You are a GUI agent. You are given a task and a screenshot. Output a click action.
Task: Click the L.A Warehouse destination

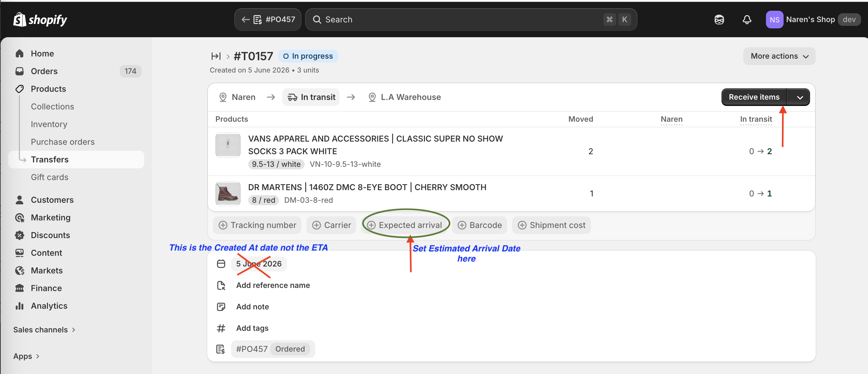pyautogui.click(x=405, y=97)
